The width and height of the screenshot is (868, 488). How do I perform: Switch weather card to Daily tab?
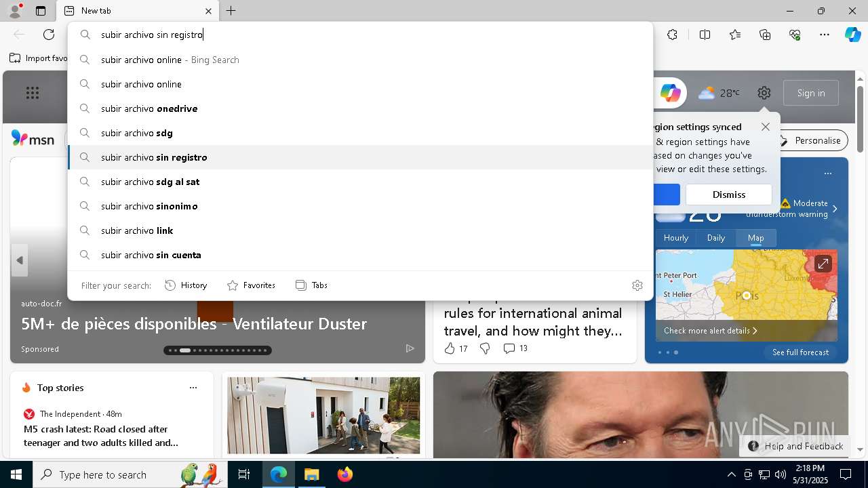coord(716,238)
